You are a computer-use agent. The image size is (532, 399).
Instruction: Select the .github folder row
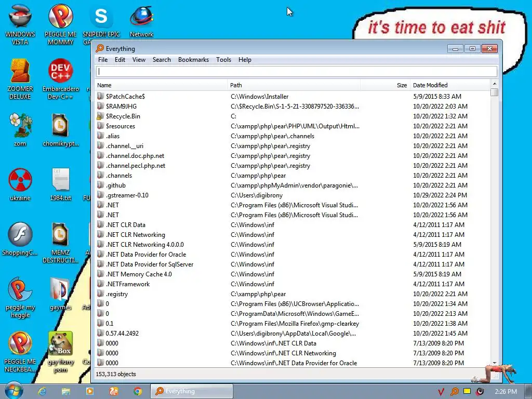[x=292, y=185]
